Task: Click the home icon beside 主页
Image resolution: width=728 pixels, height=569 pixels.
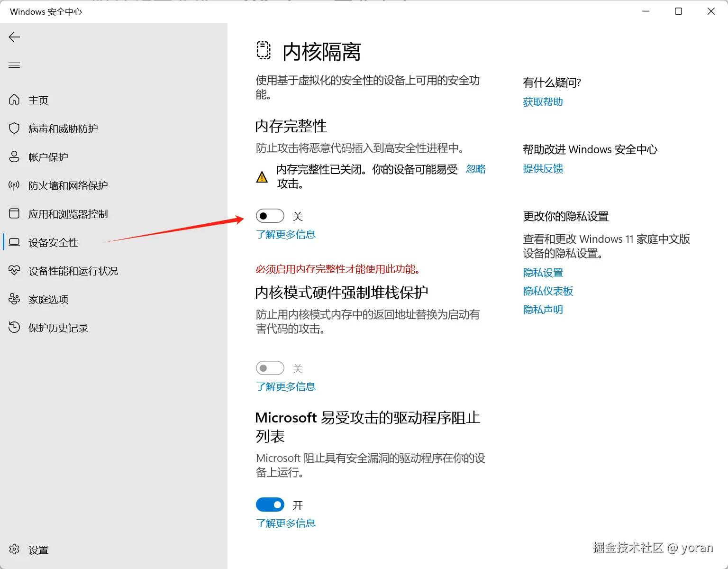Action: [x=14, y=100]
